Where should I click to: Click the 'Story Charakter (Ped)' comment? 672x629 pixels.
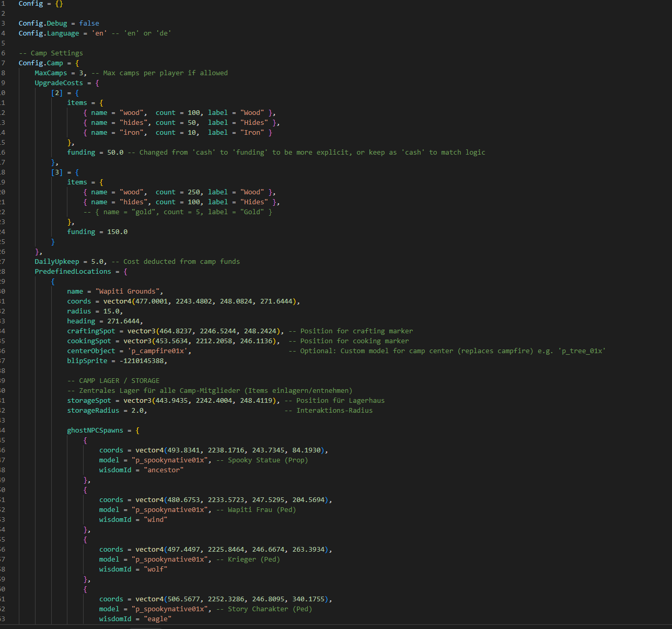264,609
